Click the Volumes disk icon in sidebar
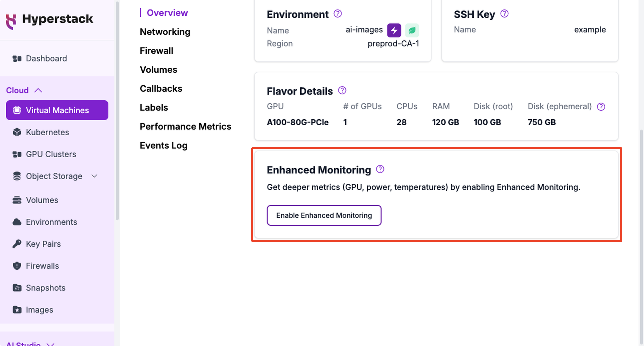Image resolution: width=644 pixels, height=346 pixels. (17, 200)
